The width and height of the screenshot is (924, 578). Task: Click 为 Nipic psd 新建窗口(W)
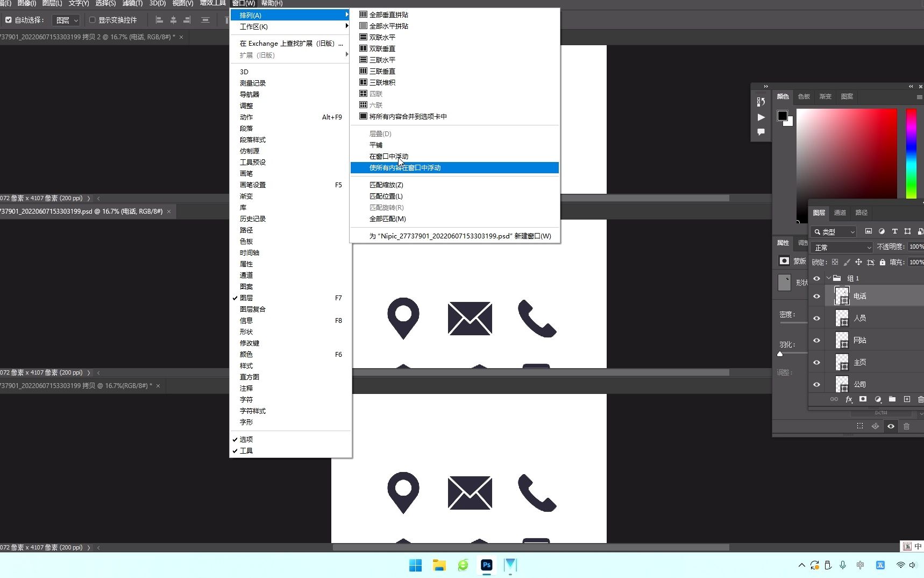(460, 236)
